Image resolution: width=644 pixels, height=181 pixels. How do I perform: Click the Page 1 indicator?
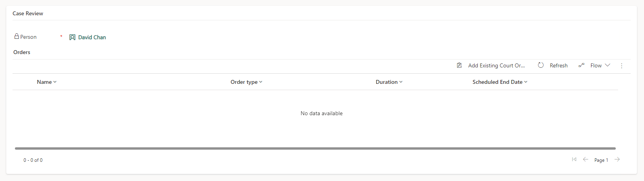click(601, 160)
